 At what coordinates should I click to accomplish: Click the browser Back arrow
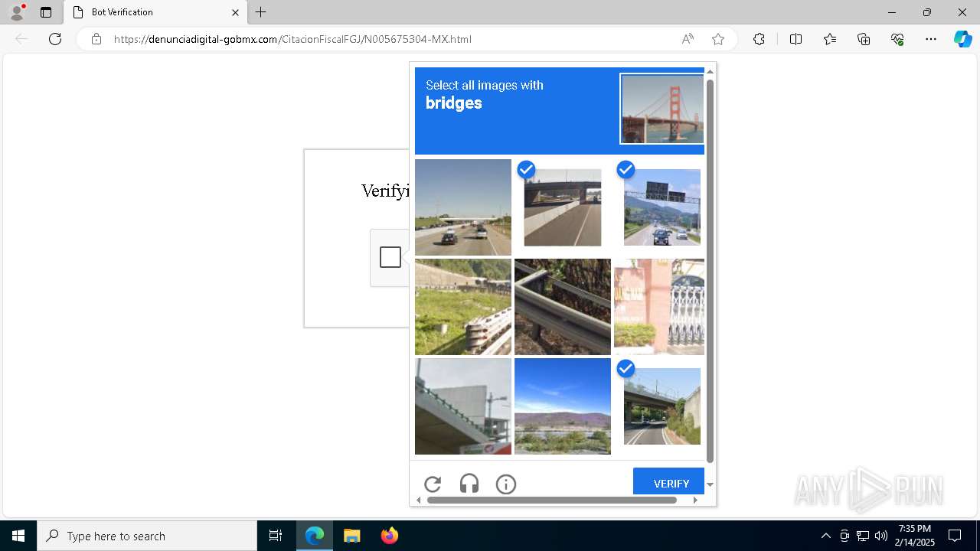[x=21, y=39]
